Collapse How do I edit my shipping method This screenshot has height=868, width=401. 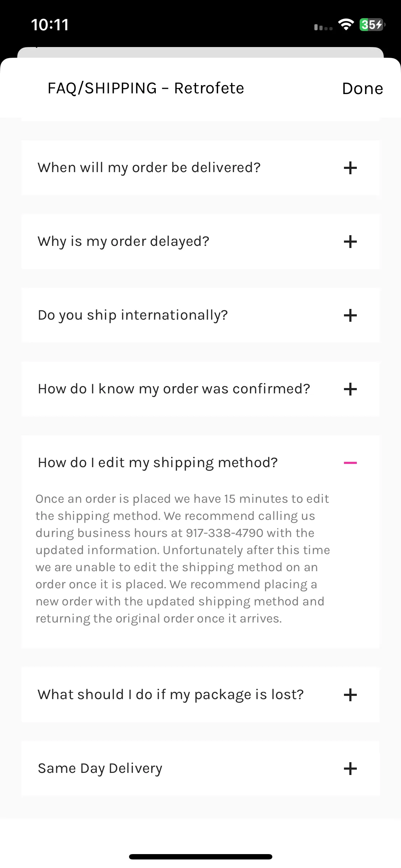point(200,463)
